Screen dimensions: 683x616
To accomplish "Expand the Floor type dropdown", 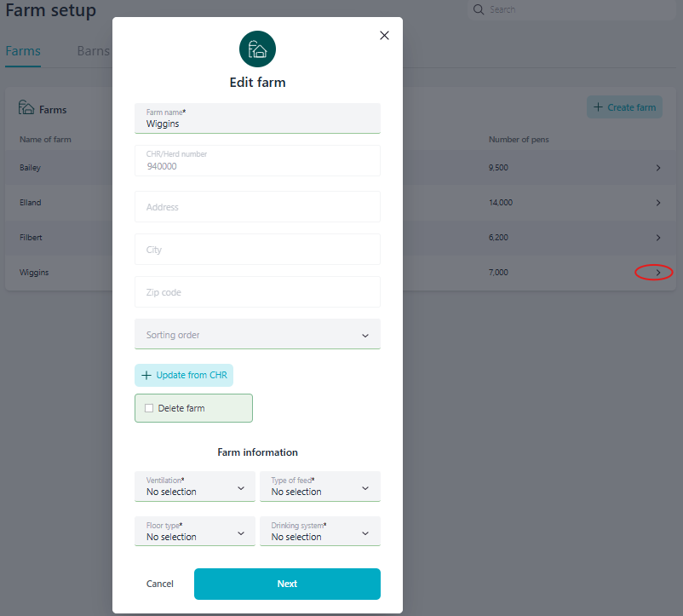I will 195,532.
